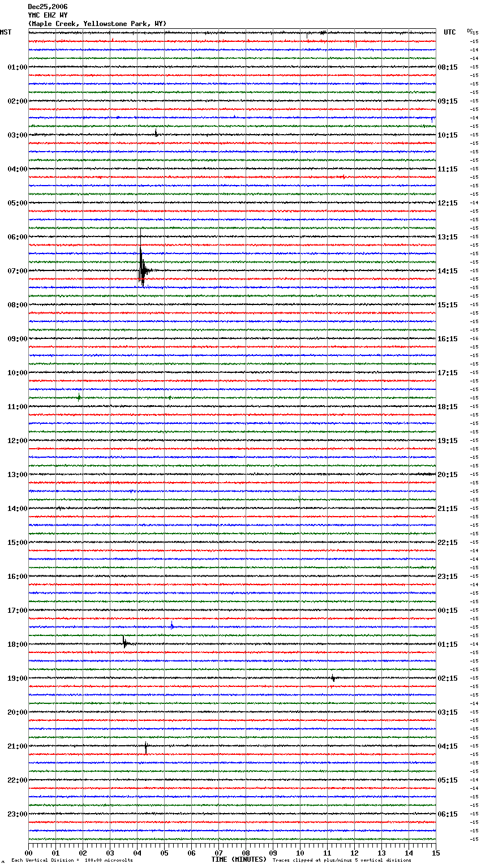Image resolution: width=481 pixels, height=868 pixels.
Task: Select the 19:00 MST row label
Action: (18, 678)
